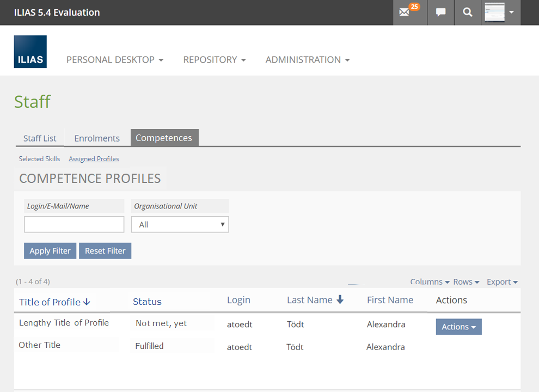Click the Last Name sort arrow
Image resolution: width=539 pixels, height=392 pixels.
pyautogui.click(x=340, y=300)
